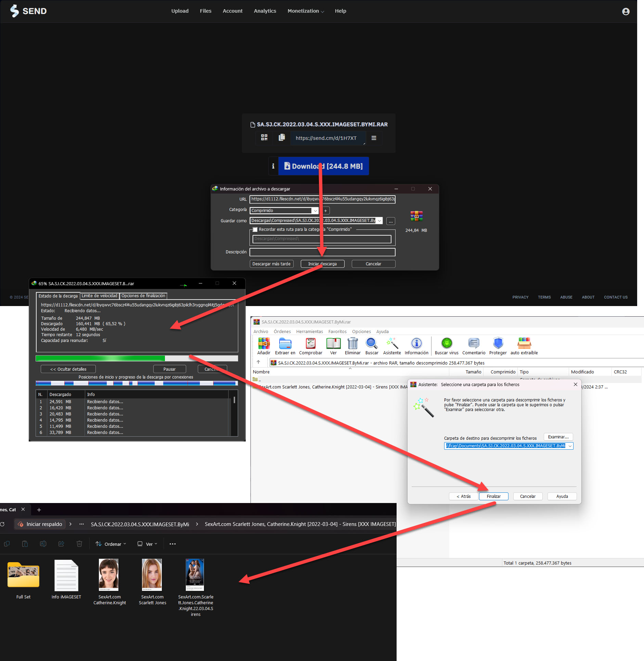
Task: Expand the Guardar como path dropdown
Action: (x=379, y=221)
